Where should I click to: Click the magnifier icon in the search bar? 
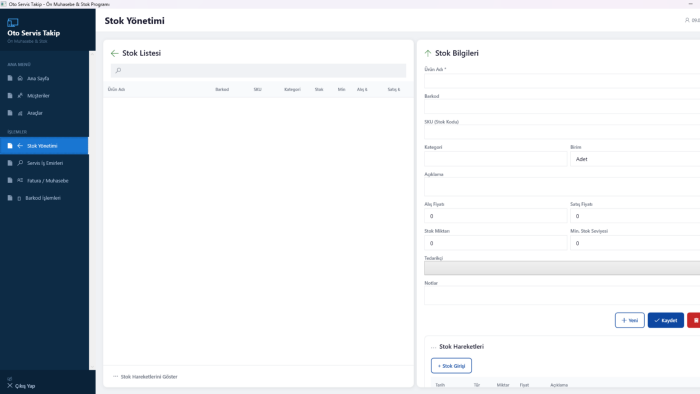(118, 71)
